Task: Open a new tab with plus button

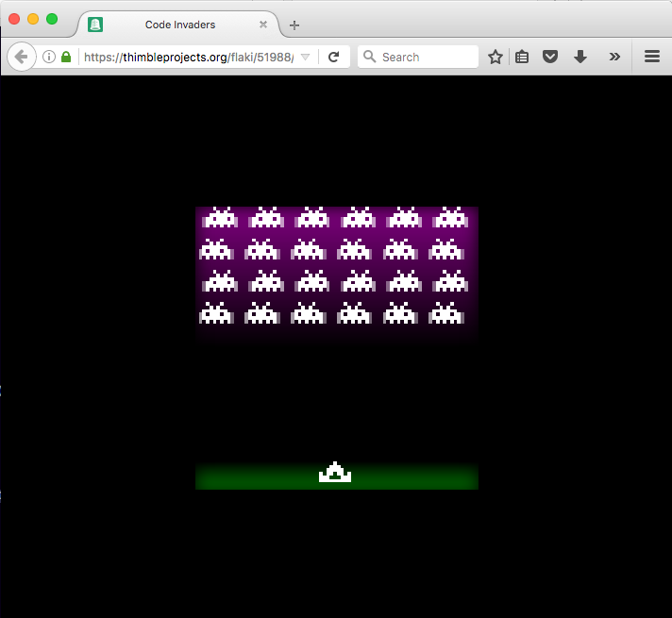Action: (x=294, y=25)
